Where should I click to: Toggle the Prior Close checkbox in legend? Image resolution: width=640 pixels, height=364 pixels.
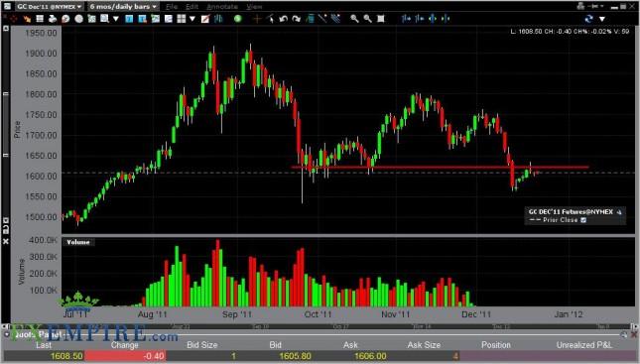[583, 220]
